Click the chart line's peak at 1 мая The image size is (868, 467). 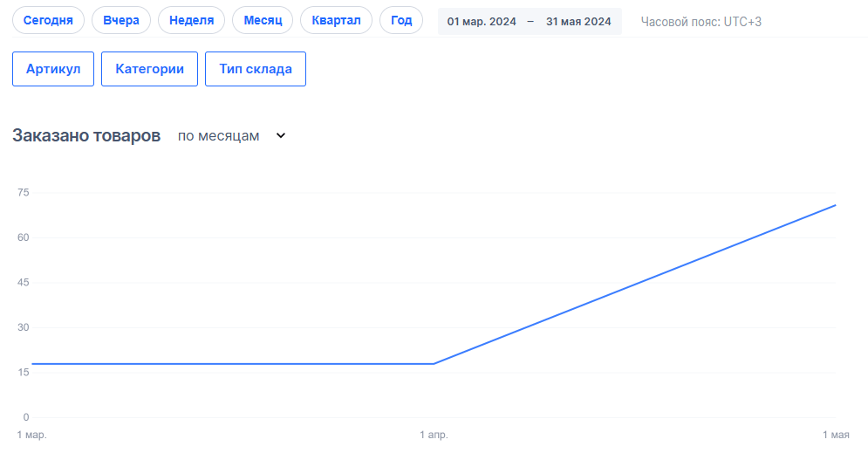click(836, 205)
